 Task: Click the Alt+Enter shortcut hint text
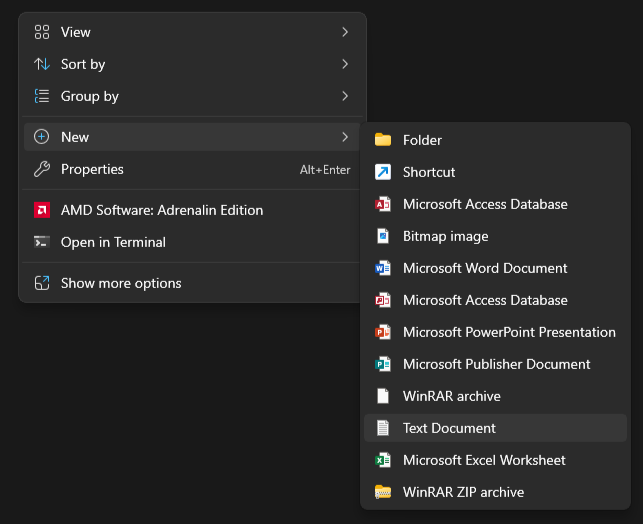[325, 170]
